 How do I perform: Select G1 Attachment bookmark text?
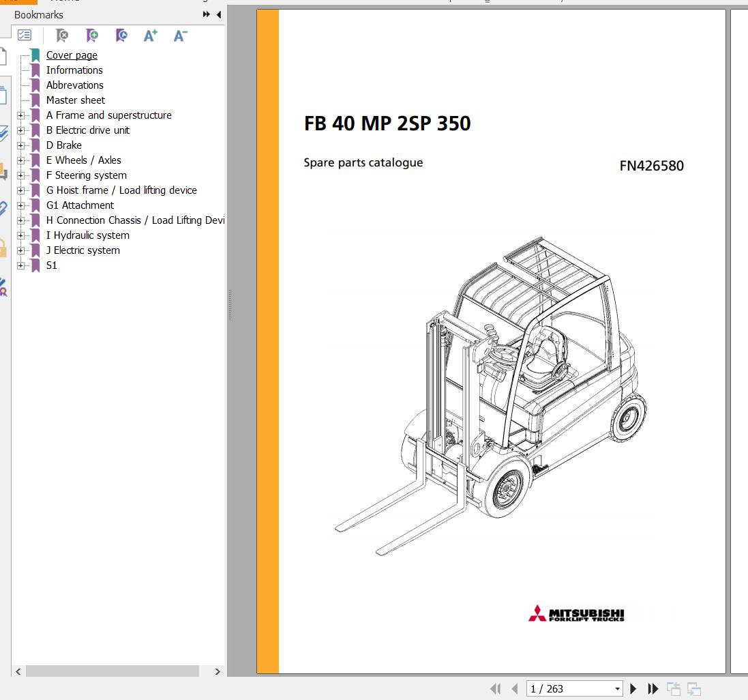[x=80, y=205]
